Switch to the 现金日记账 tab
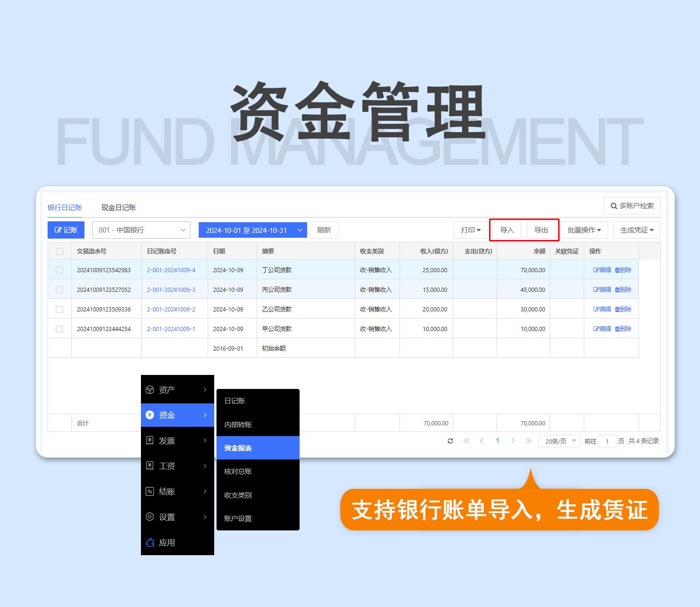Screen dimensions: 700x607 coord(119,207)
